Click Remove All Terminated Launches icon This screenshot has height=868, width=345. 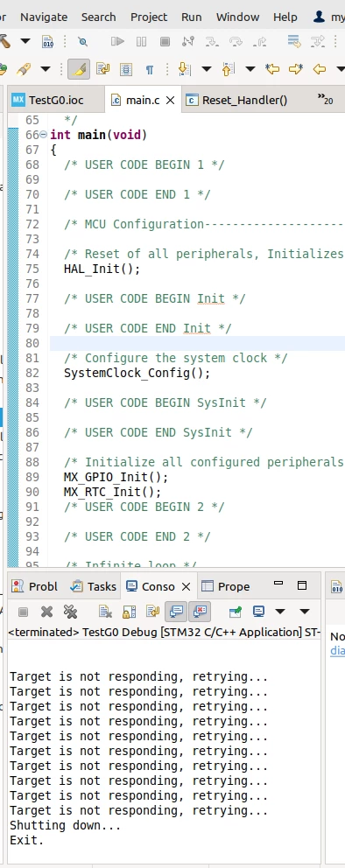pyautogui.click(x=70, y=612)
